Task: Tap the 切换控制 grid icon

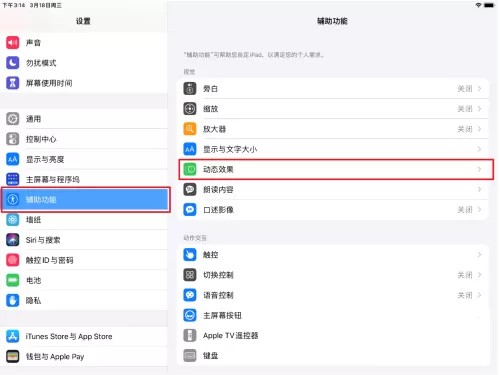Action: 190,275
